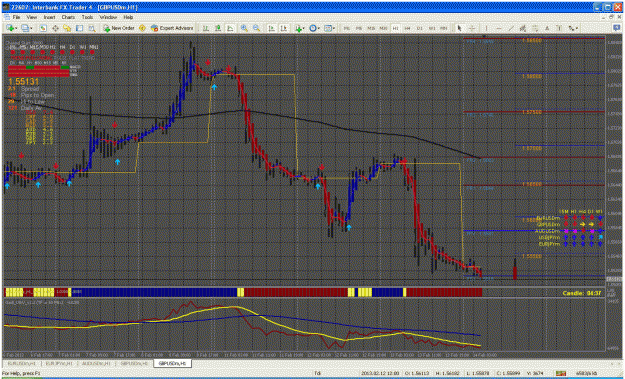Viewport: 625px width, 379px height.
Task: Select the MN timeframe button
Action: pyautogui.click(x=444, y=28)
